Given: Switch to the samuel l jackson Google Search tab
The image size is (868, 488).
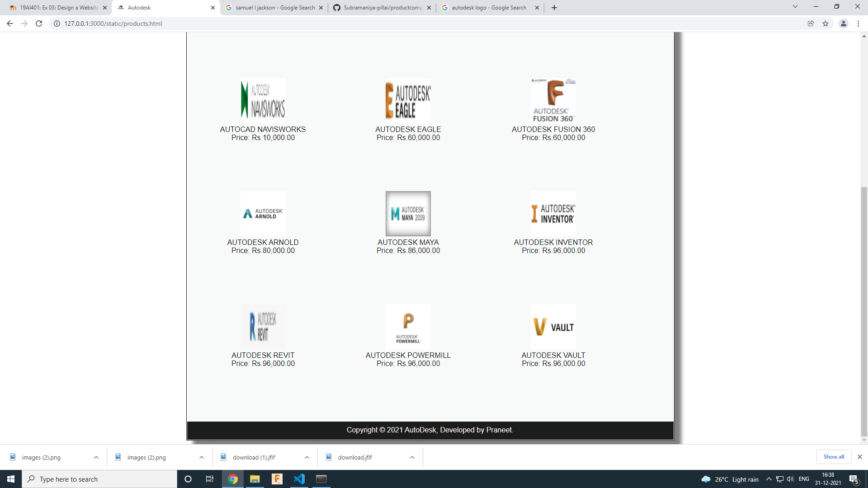Looking at the screenshot, I should tap(274, 8).
